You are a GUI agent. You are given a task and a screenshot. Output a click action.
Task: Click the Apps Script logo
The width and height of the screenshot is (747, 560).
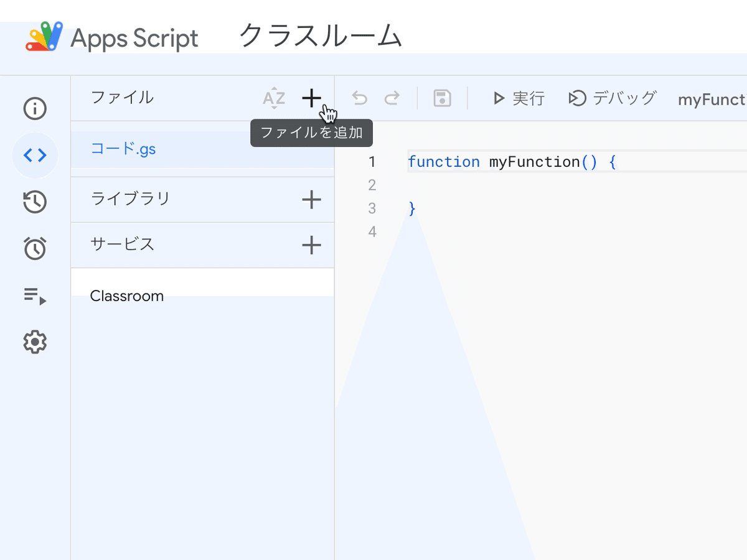(45, 37)
